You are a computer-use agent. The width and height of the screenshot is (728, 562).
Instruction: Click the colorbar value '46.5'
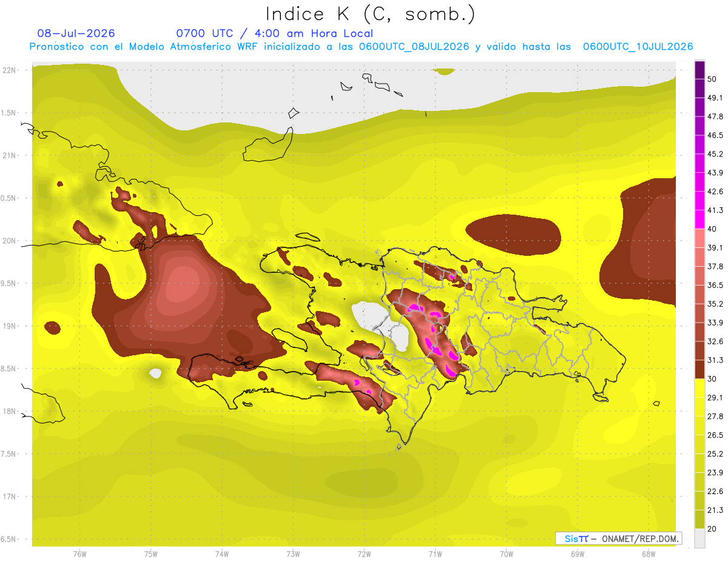[715, 135]
